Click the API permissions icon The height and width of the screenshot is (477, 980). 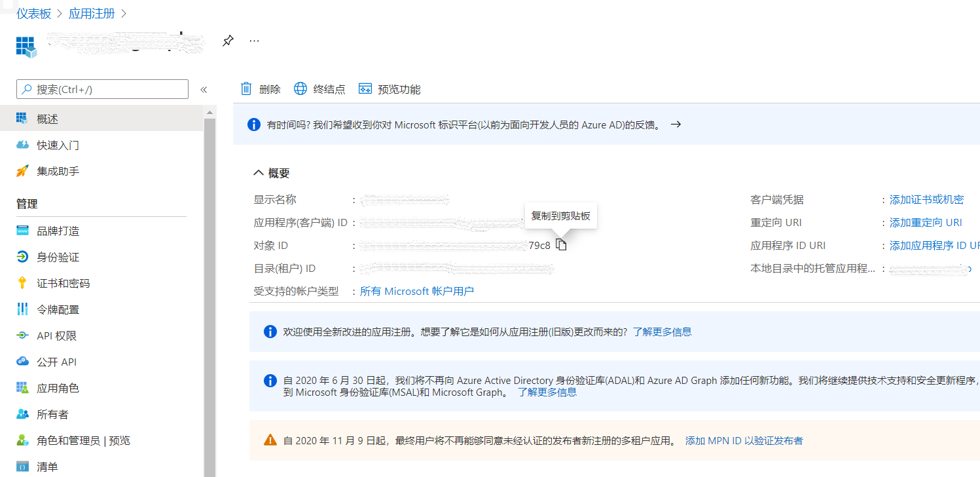click(x=22, y=335)
